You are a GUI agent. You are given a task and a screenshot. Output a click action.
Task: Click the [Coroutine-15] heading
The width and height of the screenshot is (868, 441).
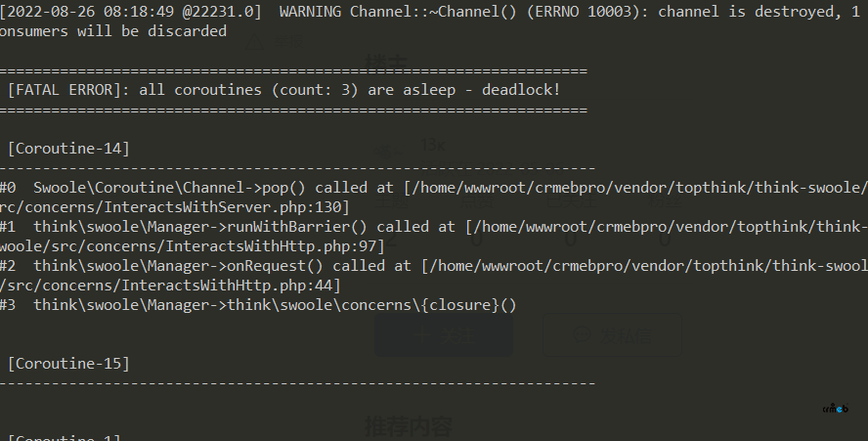(x=68, y=364)
